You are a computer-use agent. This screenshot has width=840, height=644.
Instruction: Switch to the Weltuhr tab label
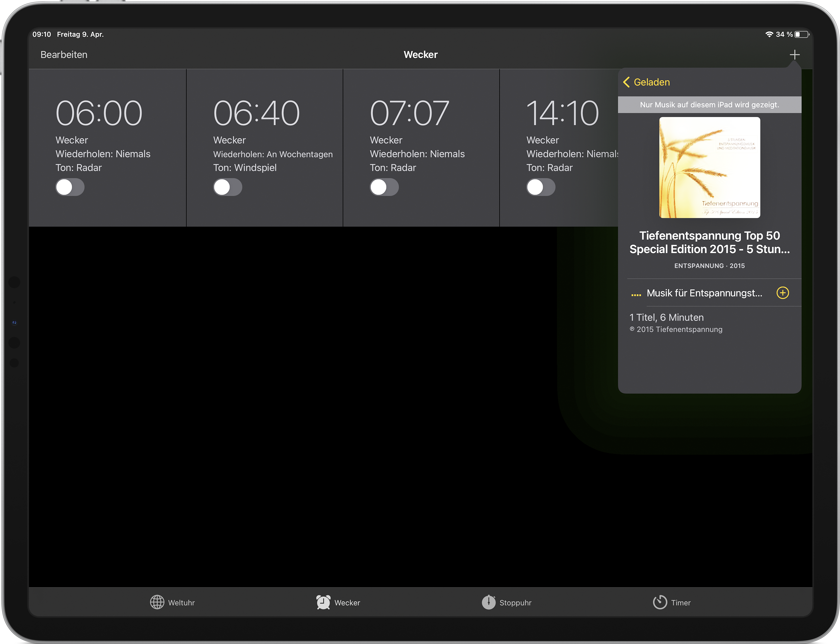tap(181, 603)
